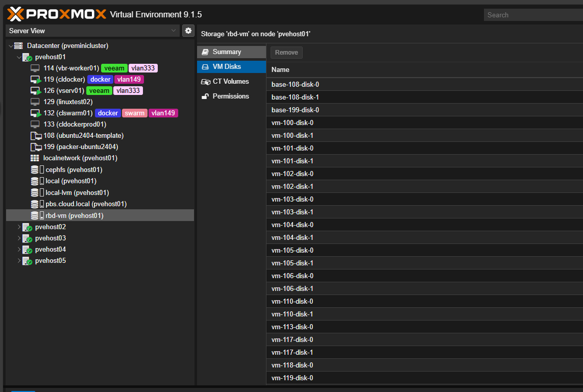Screen dimensions: 583x392
Task: Click the pvehost04 node icon
Action: (27, 250)
